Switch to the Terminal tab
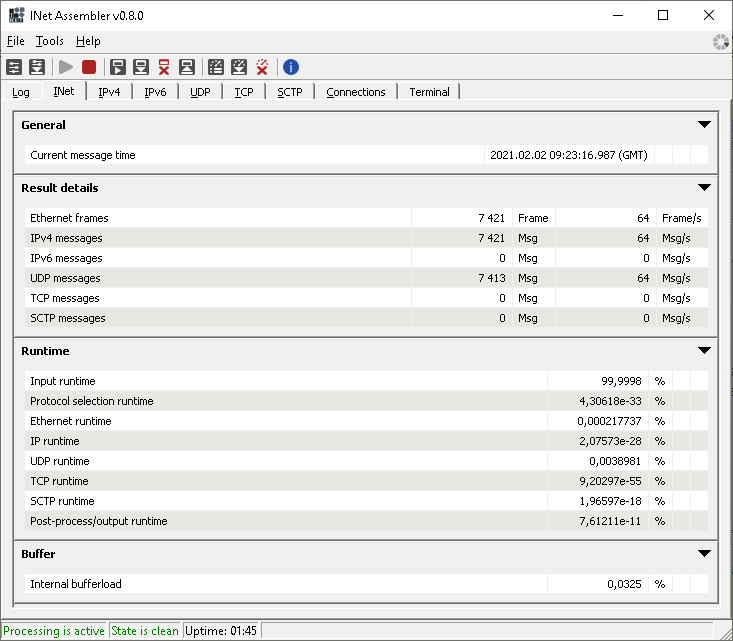 429,92
